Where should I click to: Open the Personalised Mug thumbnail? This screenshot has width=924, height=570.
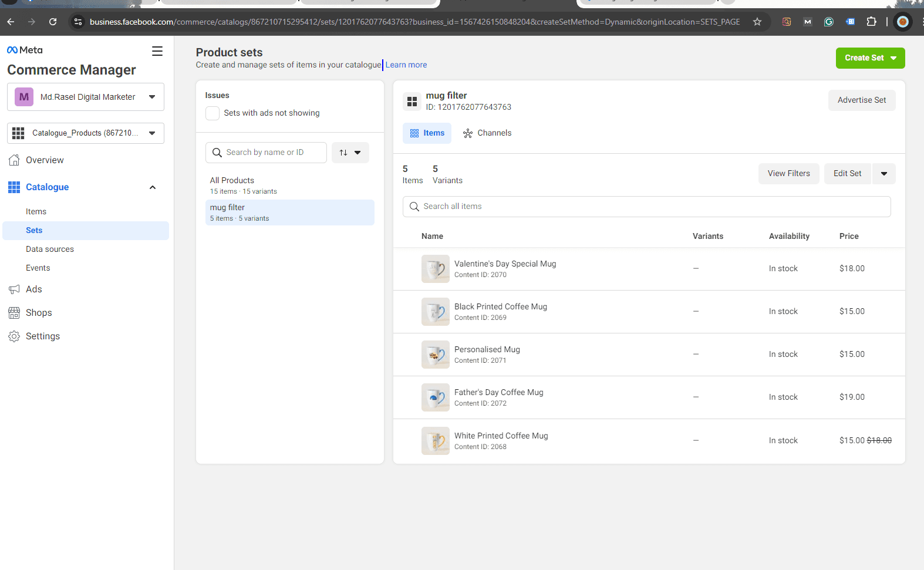(x=436, y=355)
